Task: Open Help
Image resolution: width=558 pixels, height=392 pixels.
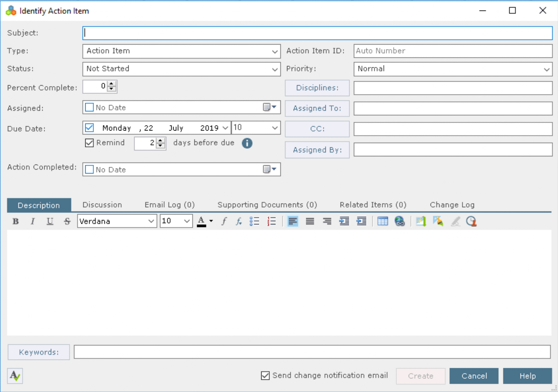Action: [x=527, y=376]
